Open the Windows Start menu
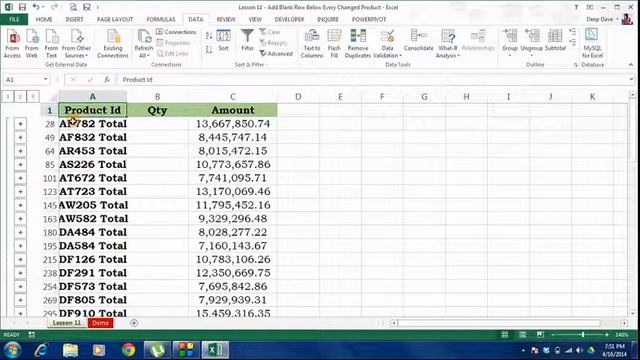640x360 pixels. 12,350
